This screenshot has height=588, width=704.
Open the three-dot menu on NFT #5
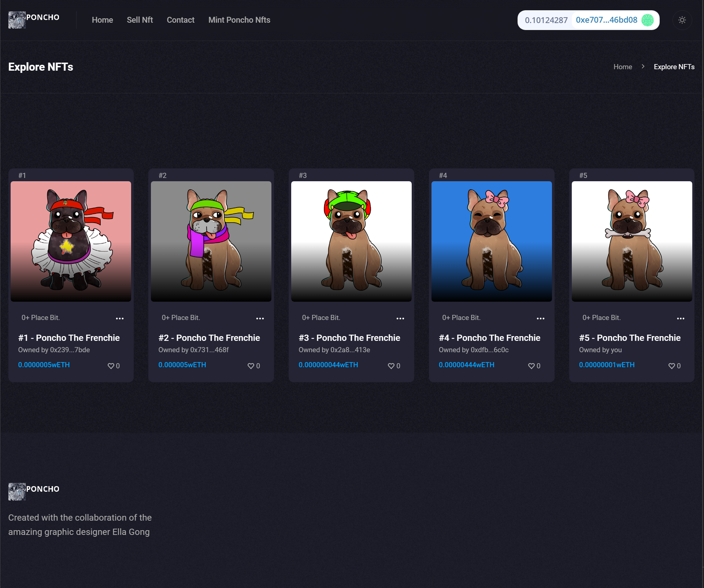(681, 318)
